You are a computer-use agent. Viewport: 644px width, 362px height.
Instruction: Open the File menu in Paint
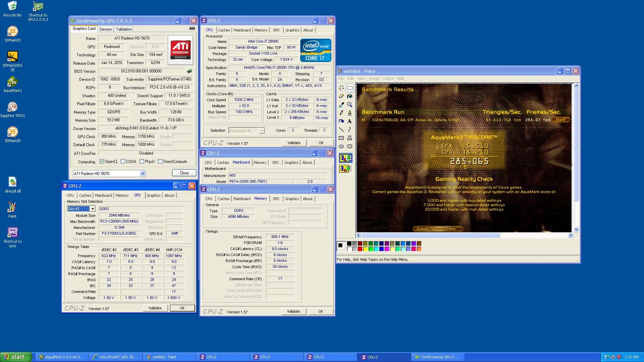pyautogui.click(x=341, y=79)
